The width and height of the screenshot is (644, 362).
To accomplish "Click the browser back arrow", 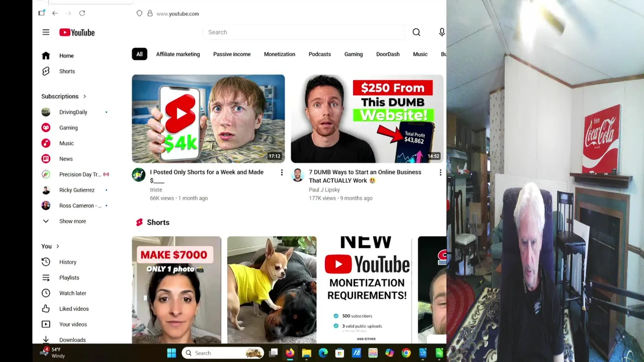I will pos(55,13).
